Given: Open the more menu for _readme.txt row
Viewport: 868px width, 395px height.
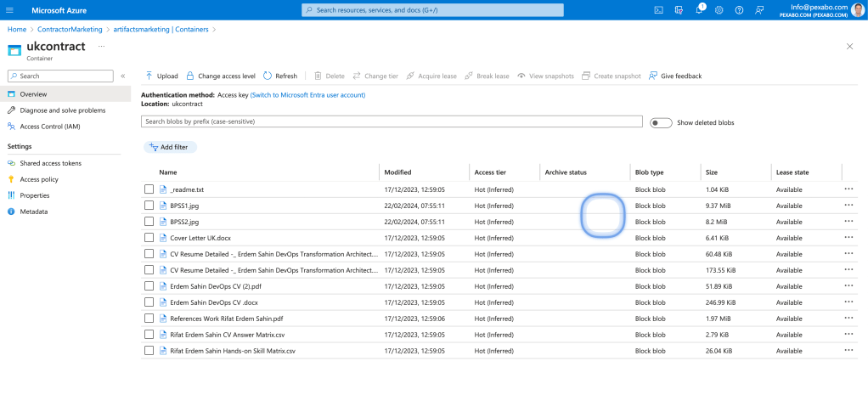Looking at the screenshot, I should click(848, 189).
